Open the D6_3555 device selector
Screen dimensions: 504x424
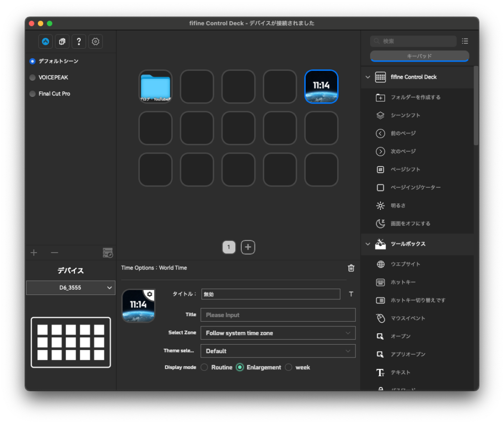coord(70,288)
